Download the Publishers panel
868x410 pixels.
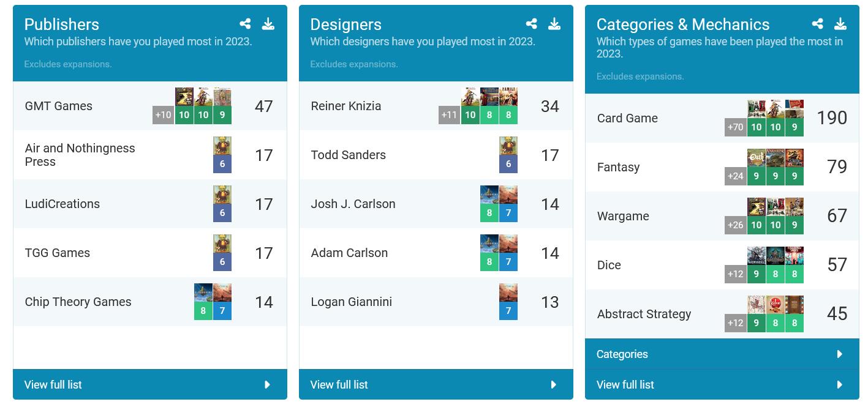click(268, 24)
